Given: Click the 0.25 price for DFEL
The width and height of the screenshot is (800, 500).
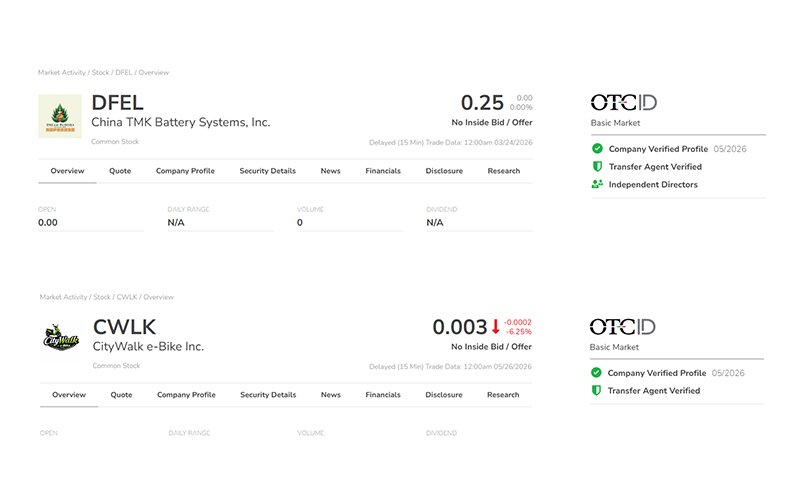Looking at the screenshot, I should coord(482,103).
